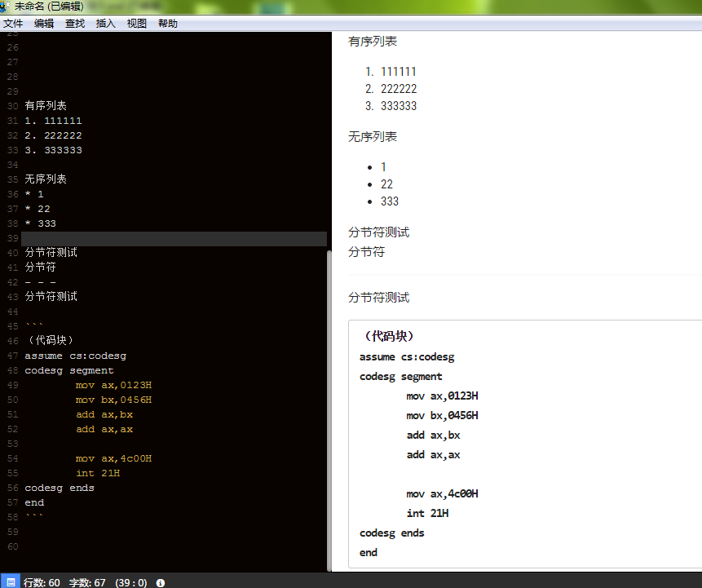Click editor line 'add ax,bx'
Image resolution: width=702 pixels, height=588 pixels.
(104, 414)
